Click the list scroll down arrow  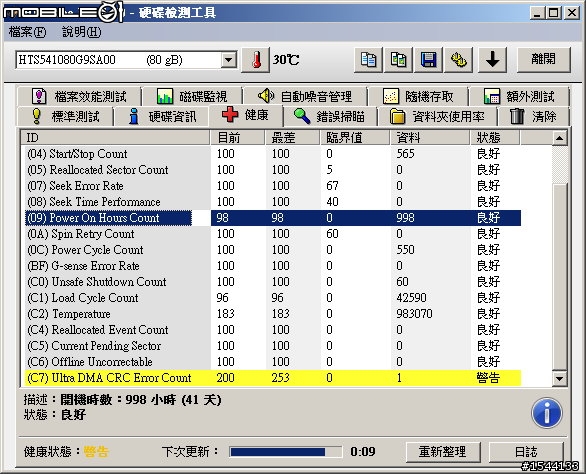559,378
